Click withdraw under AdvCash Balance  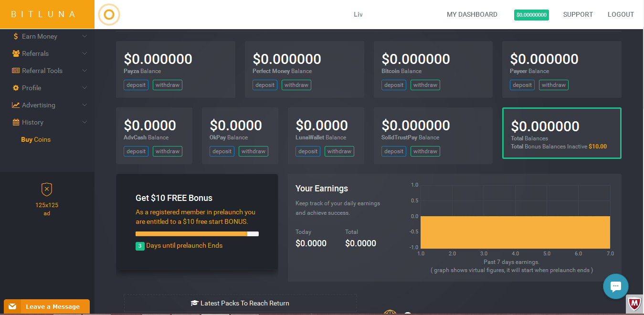168,151
